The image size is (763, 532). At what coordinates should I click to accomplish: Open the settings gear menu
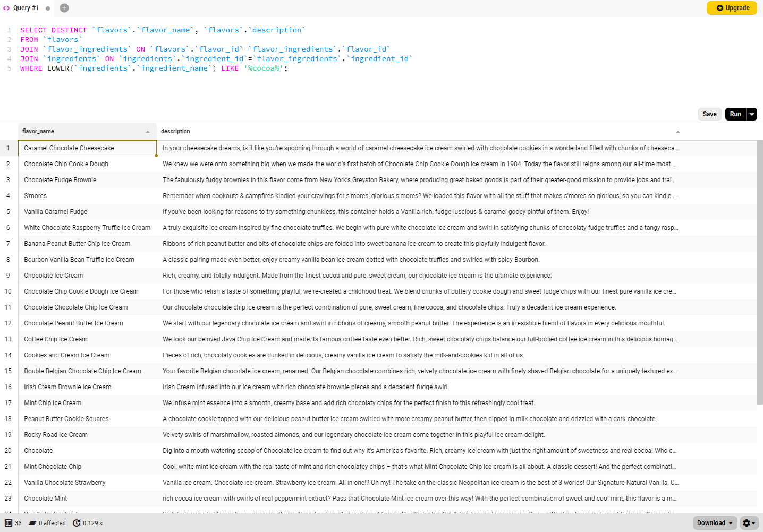point(749,523)
